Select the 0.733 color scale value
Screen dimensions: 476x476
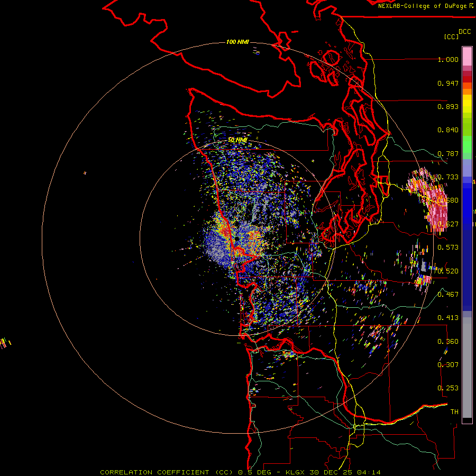coord(448,177)
